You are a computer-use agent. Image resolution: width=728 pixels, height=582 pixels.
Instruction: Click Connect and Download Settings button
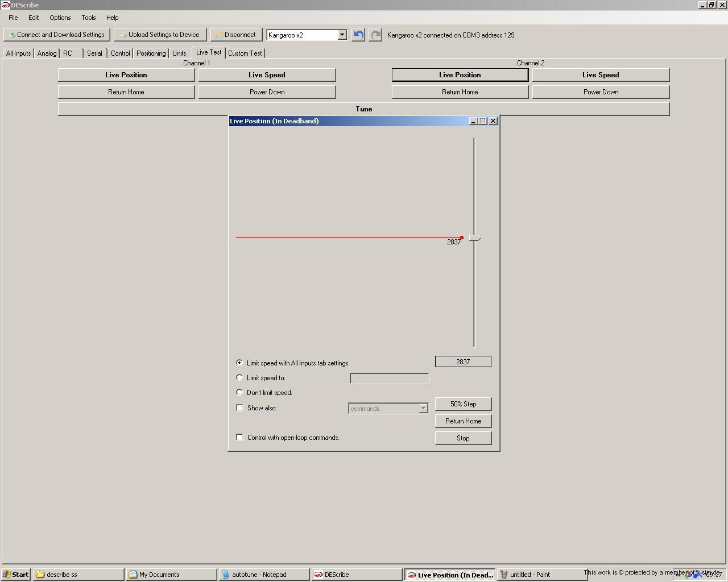tap(57, 35)
